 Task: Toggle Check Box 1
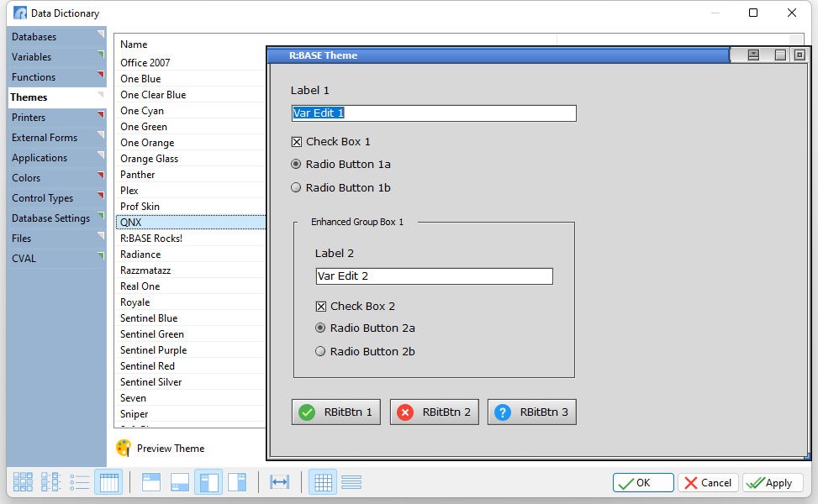297,142
